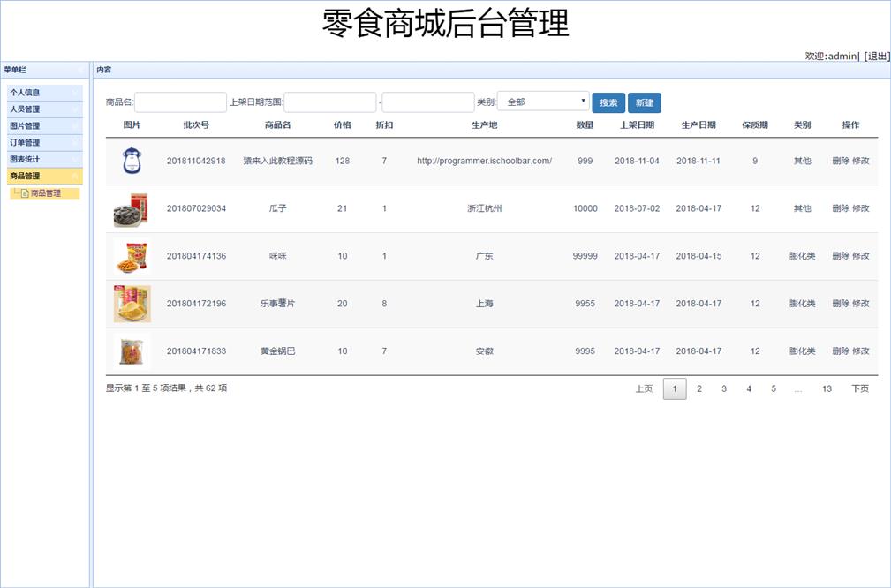Click the document icon beside 商品管理 tree node

click(x=25, y=193)
